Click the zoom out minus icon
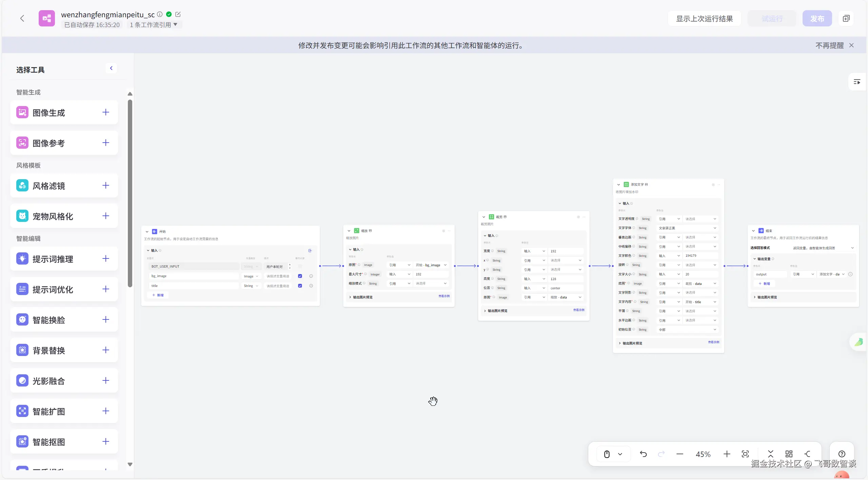 679,454
